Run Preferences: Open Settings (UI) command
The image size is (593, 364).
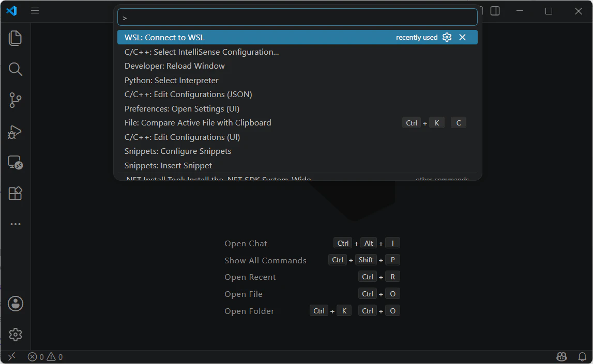click(x=297, y=109)
